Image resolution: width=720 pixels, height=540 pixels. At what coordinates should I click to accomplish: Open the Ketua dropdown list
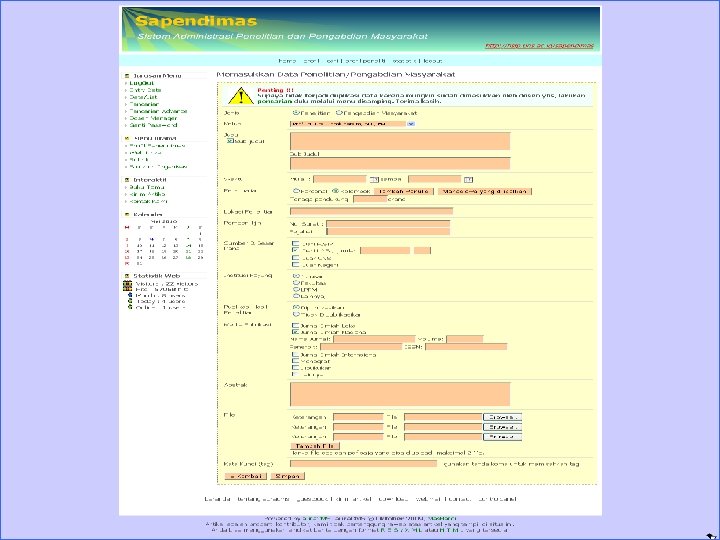pos(411,124)
